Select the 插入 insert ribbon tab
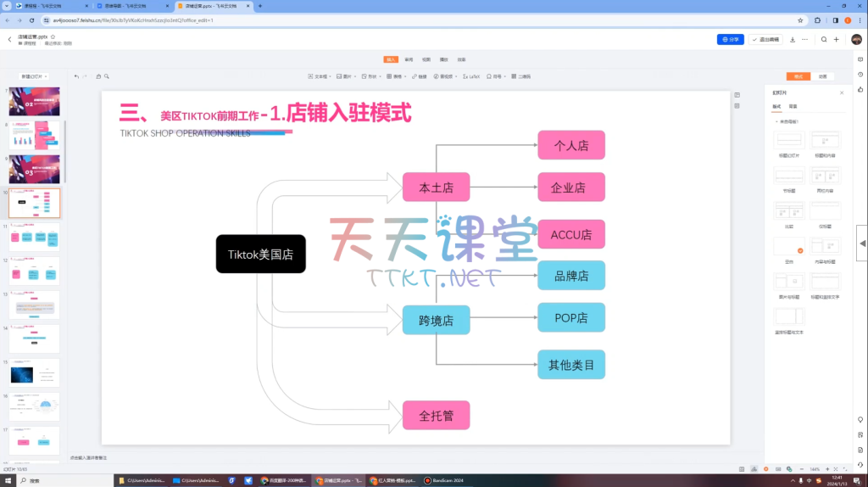This screenshot has width=868, height=487. pyautogui.click(x=391, y=59)
